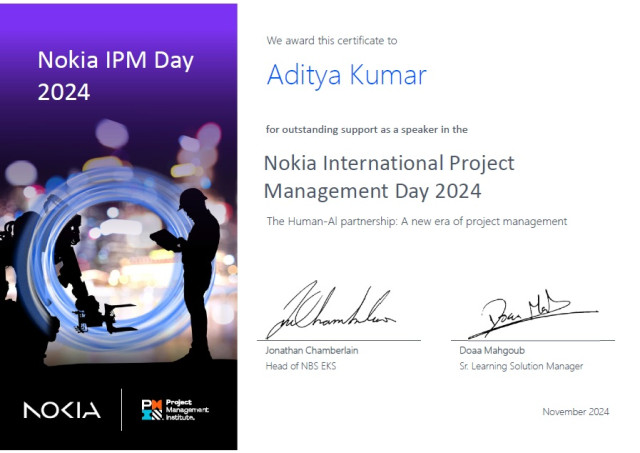Click "for outstanding support as a speaker" line
Screen dimensions: 640x453
point(367,129)
